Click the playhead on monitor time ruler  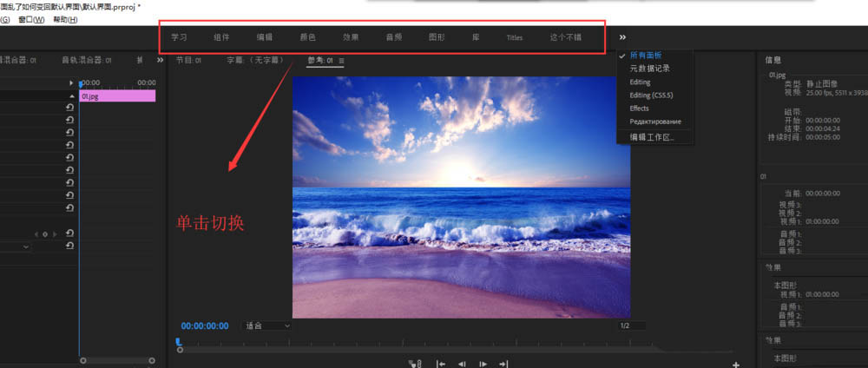click(x=178, y=344)
